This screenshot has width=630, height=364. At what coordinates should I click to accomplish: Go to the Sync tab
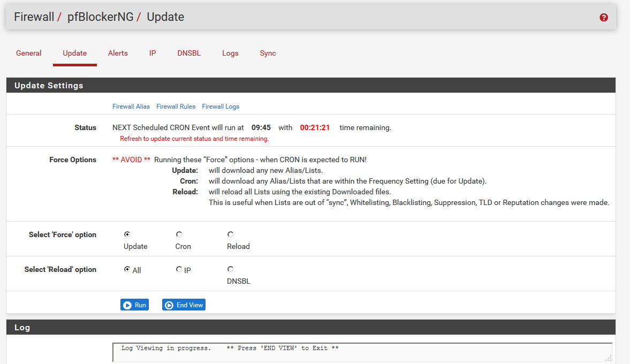click(268, 54)
